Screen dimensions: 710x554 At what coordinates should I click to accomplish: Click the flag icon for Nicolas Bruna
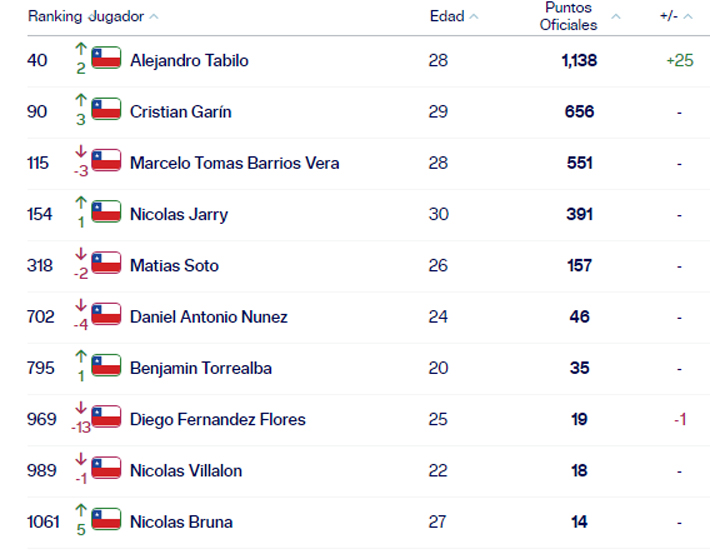[x=106, y=520]
